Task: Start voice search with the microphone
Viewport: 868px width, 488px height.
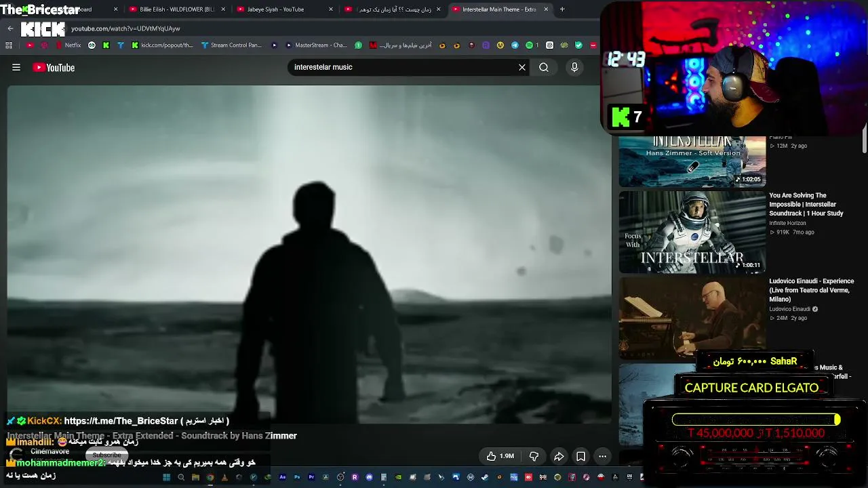Action: click(574, 67)
